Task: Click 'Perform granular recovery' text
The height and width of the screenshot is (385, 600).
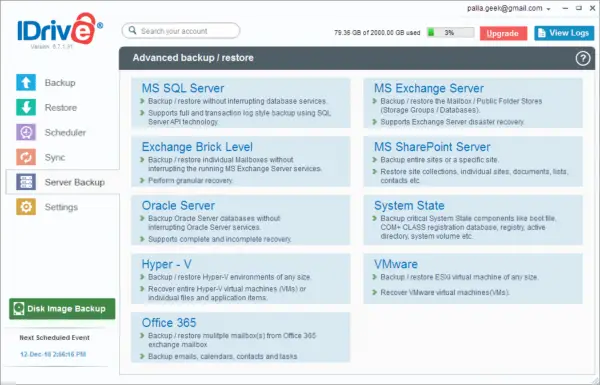Action: coord(191,181)
